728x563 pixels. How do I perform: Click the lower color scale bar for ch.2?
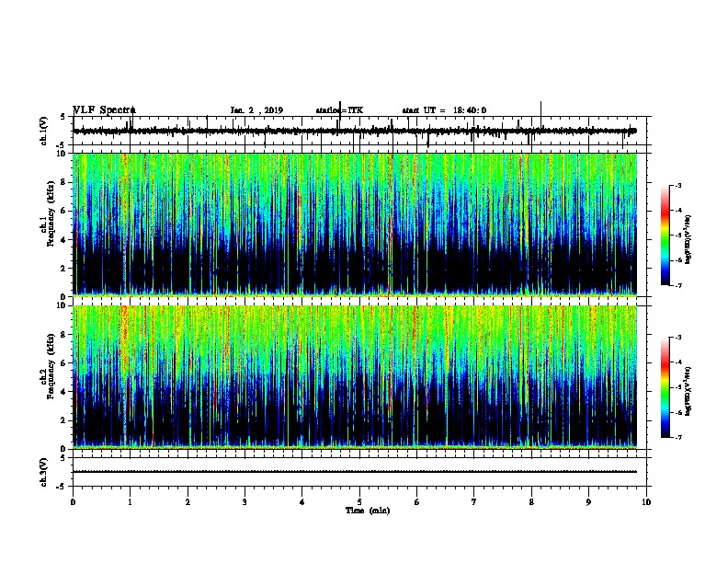[665, 387]
